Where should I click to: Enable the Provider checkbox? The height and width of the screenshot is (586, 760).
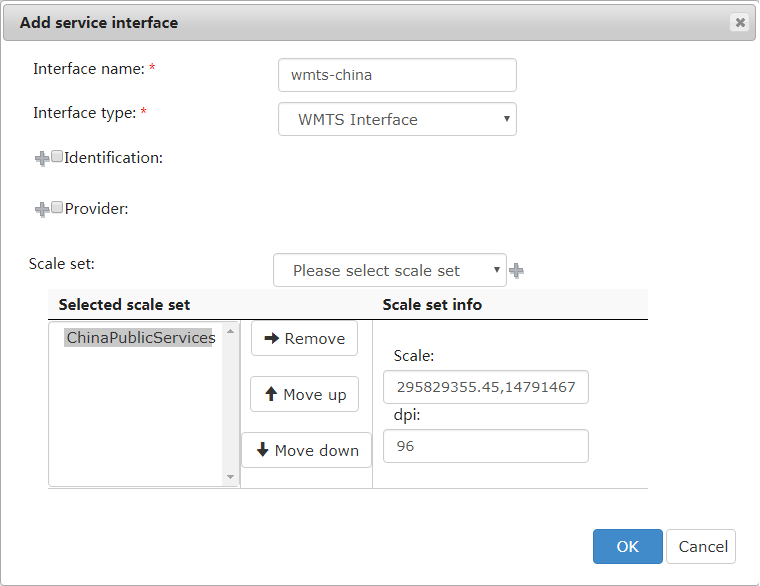coord(57,207)
